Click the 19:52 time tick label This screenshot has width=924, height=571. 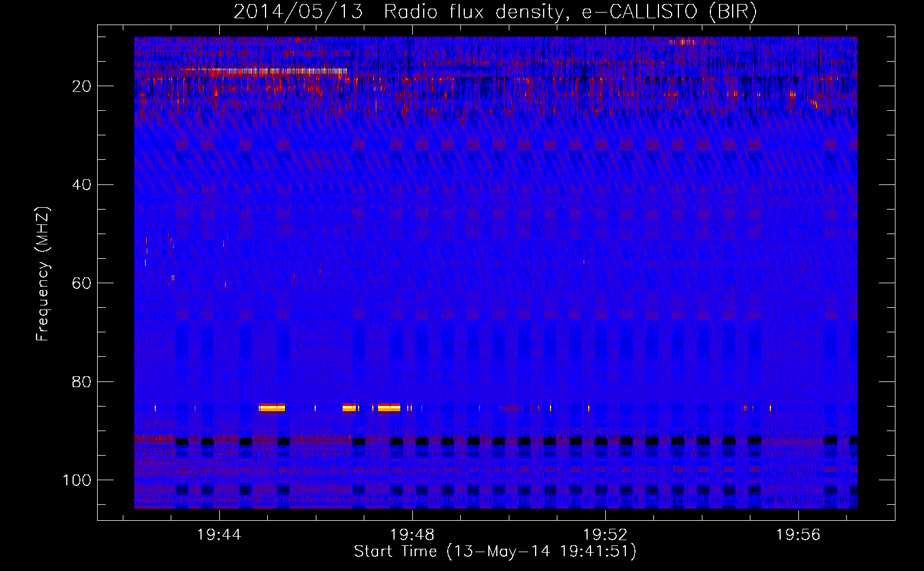[x=605, y=534]
